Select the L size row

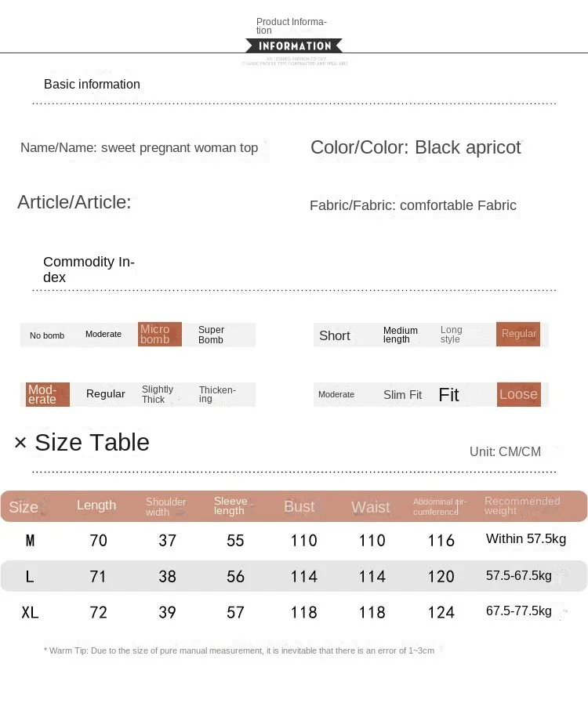(294, 576)
